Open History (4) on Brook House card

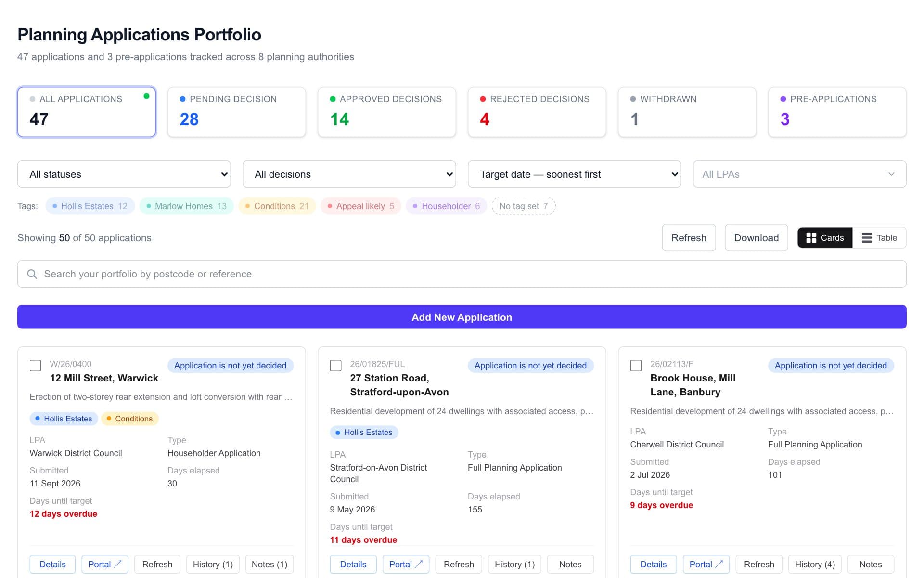click(x=815, y=564)
